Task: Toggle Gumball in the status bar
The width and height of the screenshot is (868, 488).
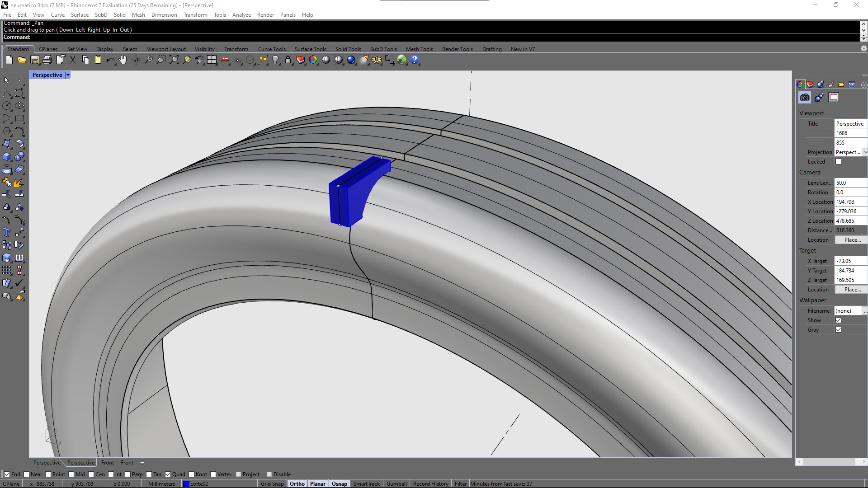Action: [396, 483]
